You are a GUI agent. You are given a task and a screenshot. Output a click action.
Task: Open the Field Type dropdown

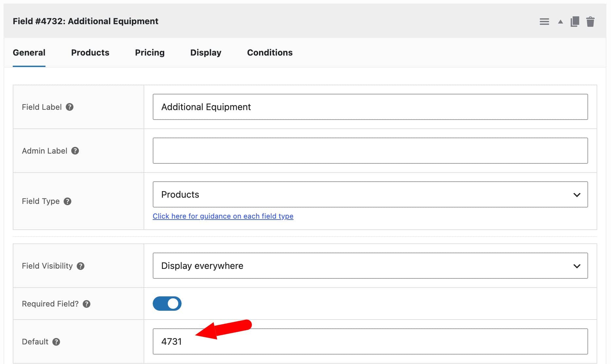[x=370, y=194]
